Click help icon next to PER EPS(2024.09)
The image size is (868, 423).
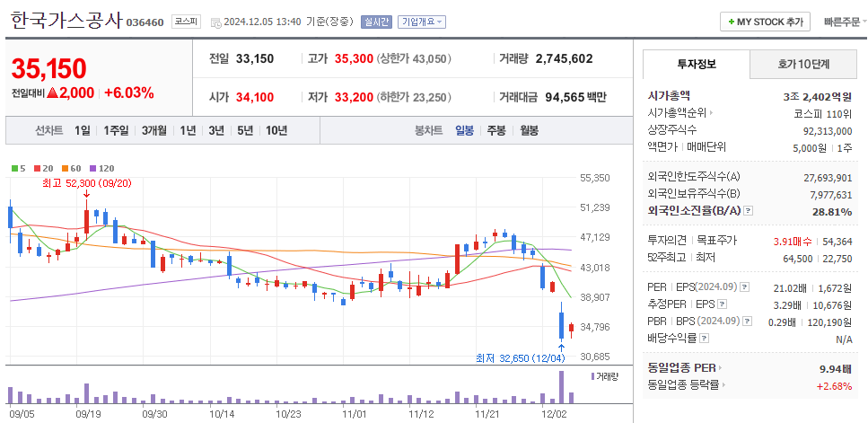click(744, 287)
